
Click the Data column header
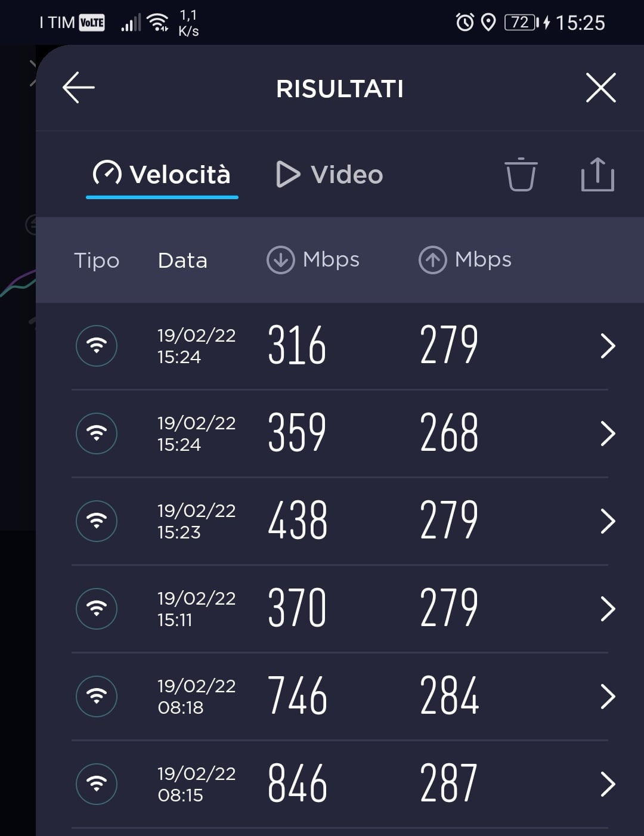[182, 261]
